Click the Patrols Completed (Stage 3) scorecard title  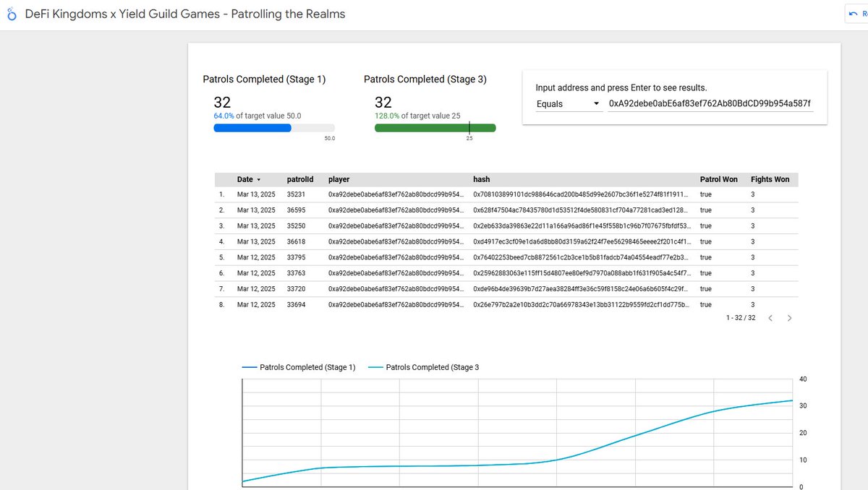pos(425,79)
